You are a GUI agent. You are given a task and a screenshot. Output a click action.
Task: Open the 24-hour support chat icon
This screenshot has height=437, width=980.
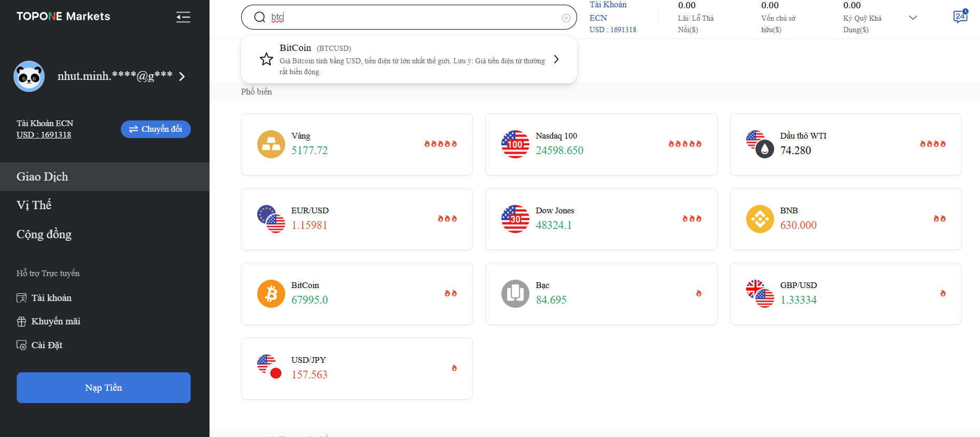pos(960,17)
